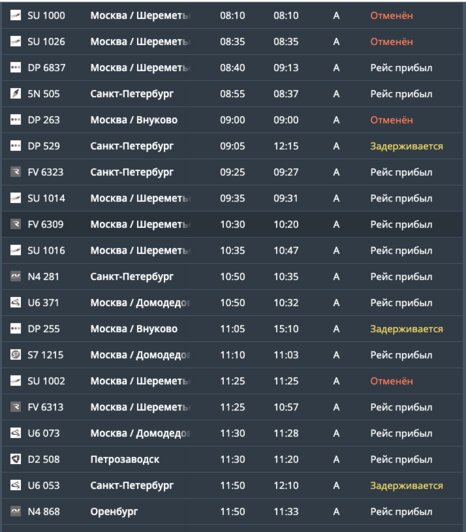Screen dimensions: 466x532
Task: Click the Ural Airlines logo beside U6 371
Action: tap(15, 302)
